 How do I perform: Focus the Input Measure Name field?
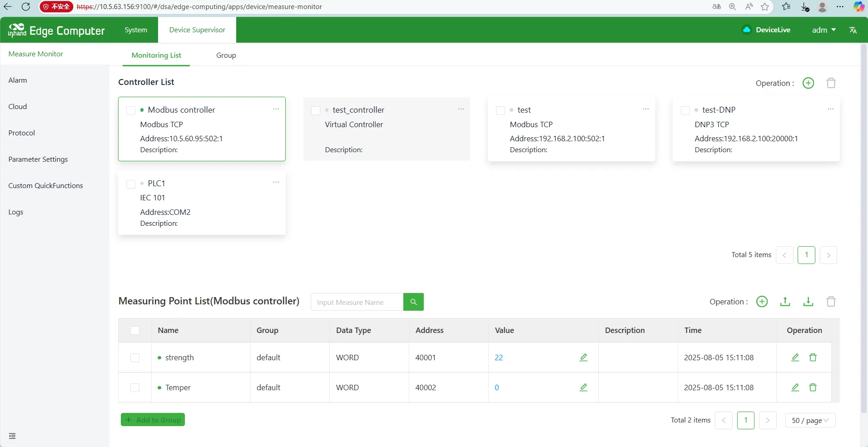point(357,302)
